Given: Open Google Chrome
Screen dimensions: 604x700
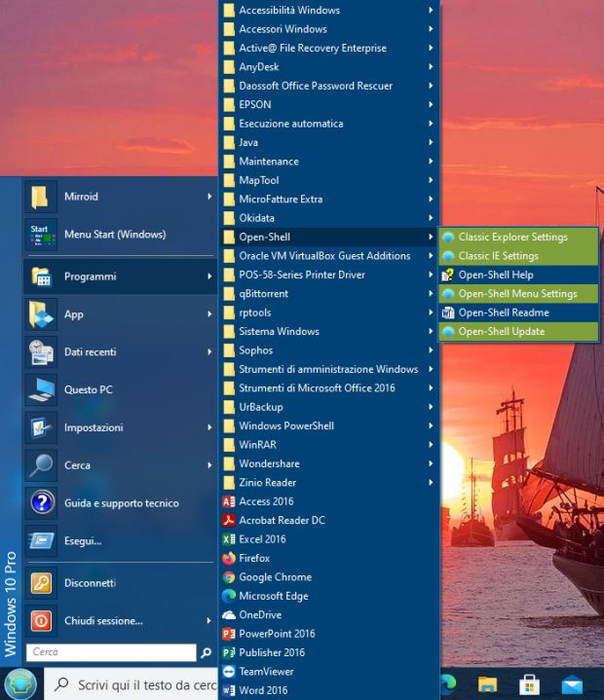Looking at the screenshot, I should click(329, 576).
